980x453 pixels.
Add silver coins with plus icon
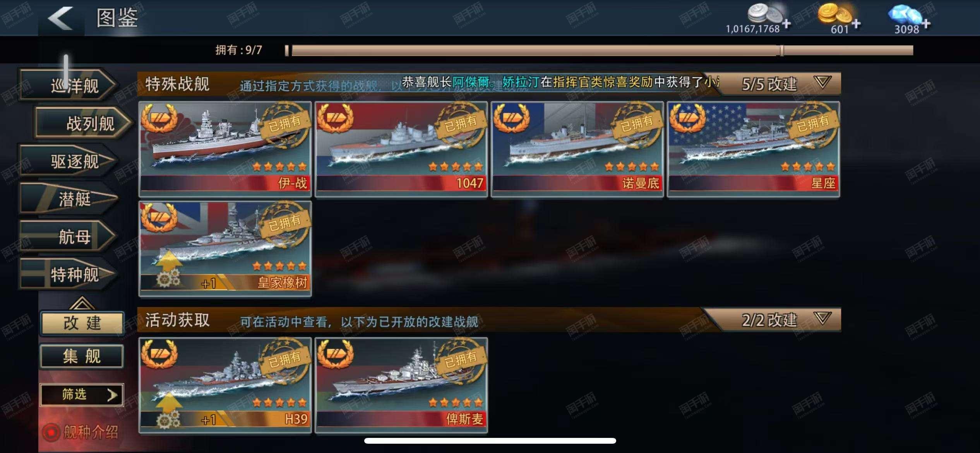(x=786, y=24)
